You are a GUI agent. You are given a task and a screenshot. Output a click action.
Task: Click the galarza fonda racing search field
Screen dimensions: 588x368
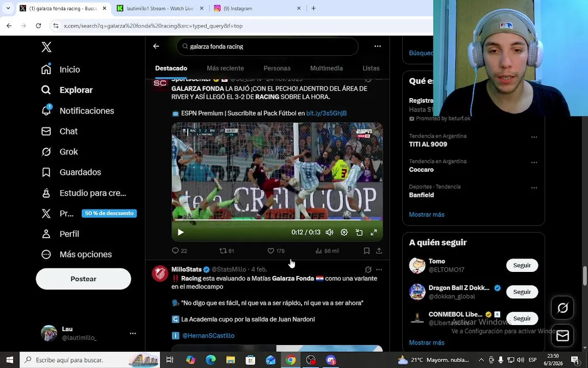pyautogui.click(x=267, y=47)
